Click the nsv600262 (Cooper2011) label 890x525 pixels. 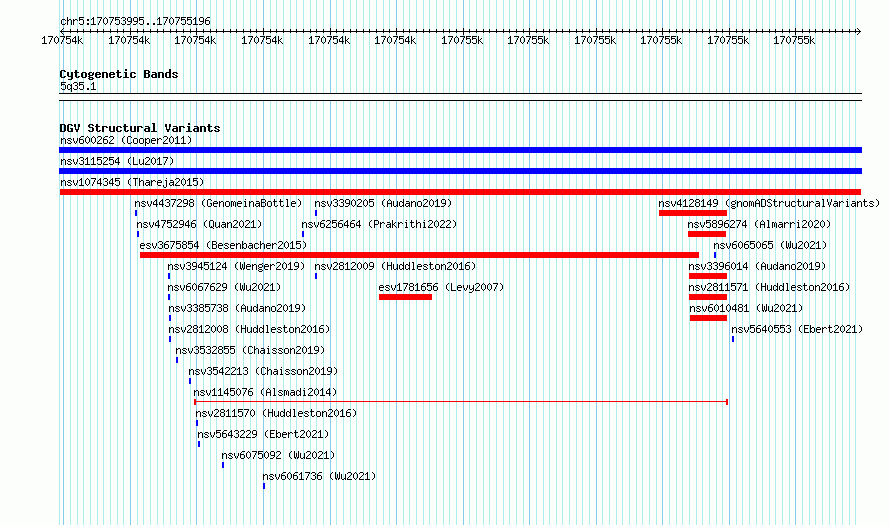[126, 140]
